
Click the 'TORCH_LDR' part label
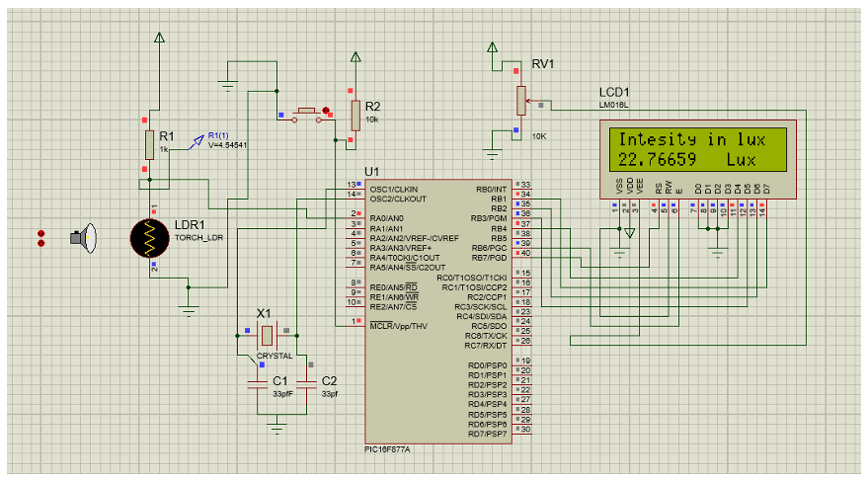coord(198,238)
